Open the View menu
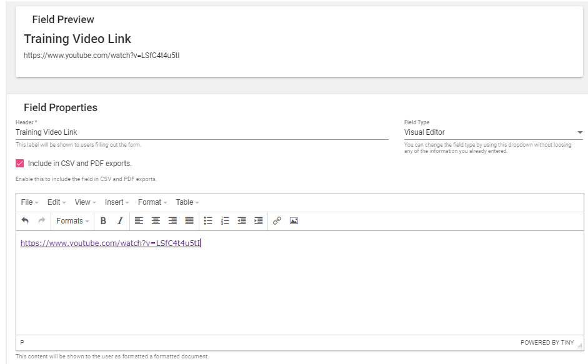 click(x=85, y=202)
